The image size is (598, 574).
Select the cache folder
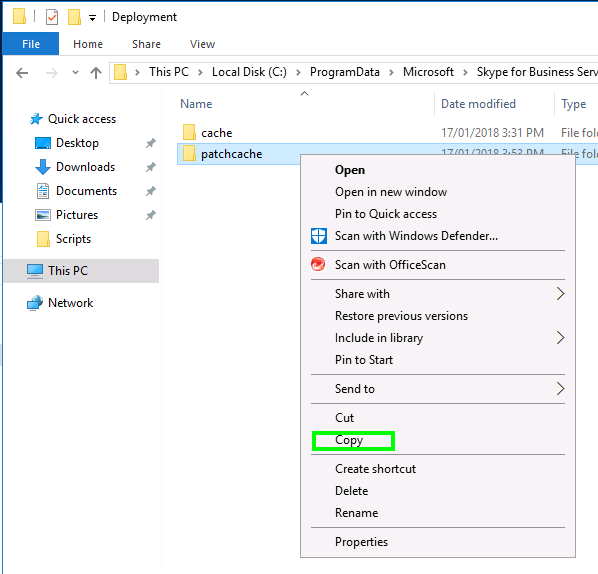click(x=217, y=133)
